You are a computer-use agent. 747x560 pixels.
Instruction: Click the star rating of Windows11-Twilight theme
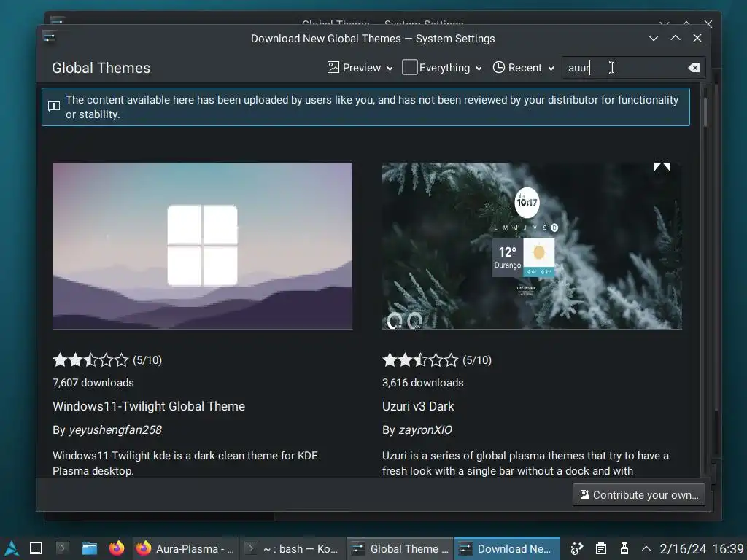pos(90,360)
